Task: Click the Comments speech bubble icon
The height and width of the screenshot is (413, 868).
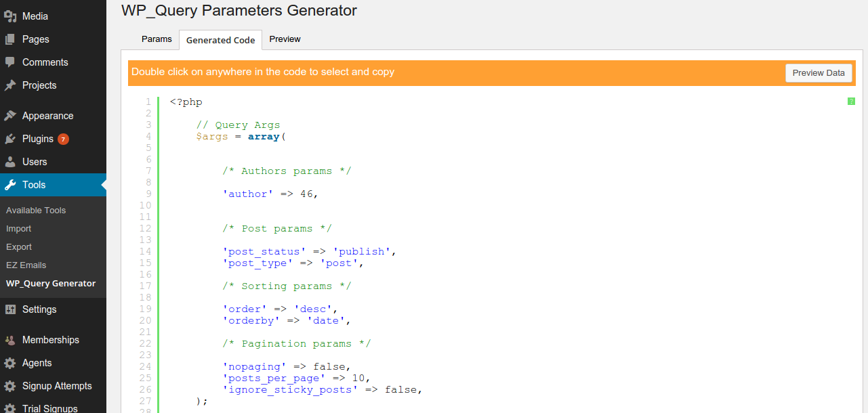Action: (10, 62)
